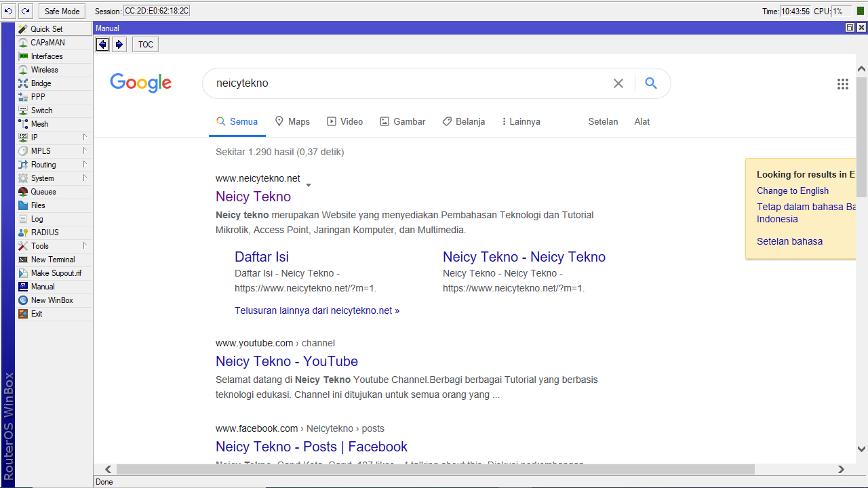Switch to the Belanja tab
The width and height of the screenshot is (868, 488).
click(x=464, y=121)
